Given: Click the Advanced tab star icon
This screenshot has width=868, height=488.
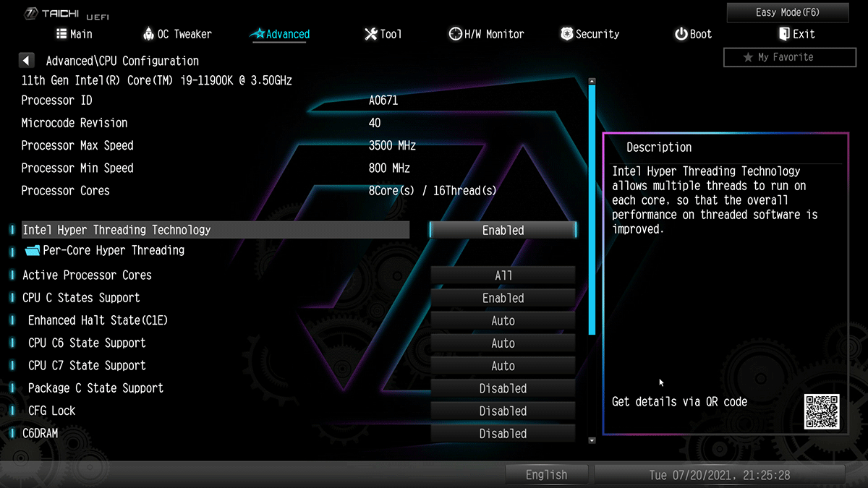Looking at the screenshot, I should pyautogui.click(x=258, y=34).
